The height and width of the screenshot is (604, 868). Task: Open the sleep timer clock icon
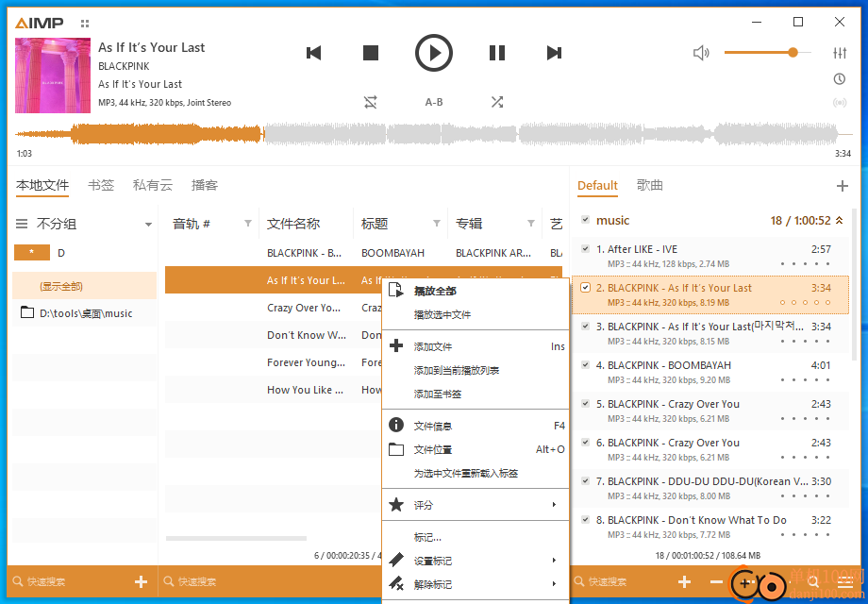tap(840, 79)
